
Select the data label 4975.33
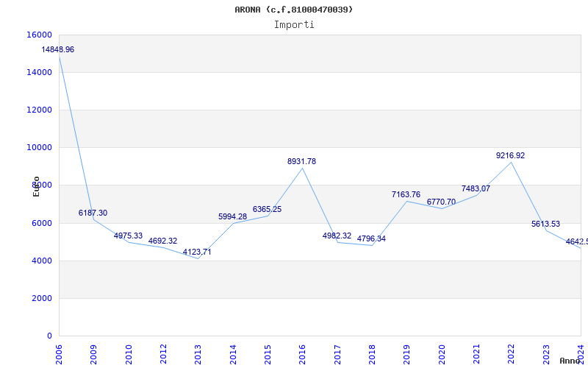pos(128,236)
